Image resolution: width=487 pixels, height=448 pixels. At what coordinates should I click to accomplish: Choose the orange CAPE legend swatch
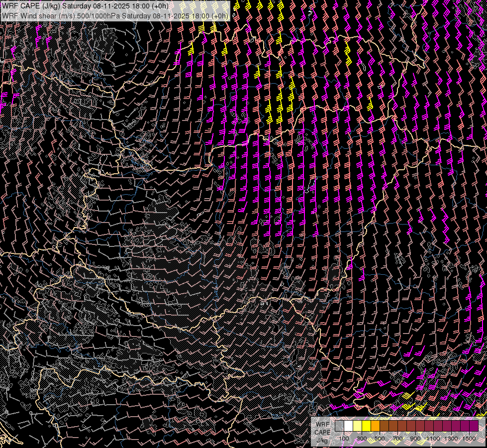coord(375,426)
